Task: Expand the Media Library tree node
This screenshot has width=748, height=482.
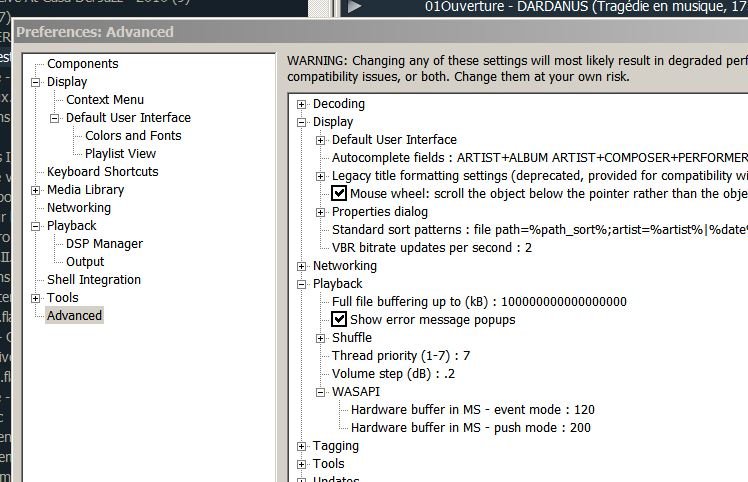Action: tap(35, 190)
